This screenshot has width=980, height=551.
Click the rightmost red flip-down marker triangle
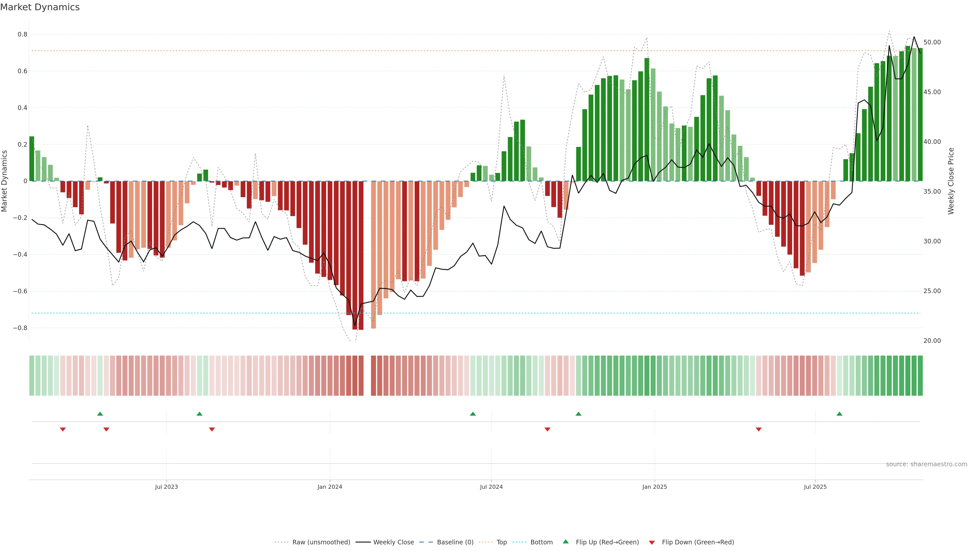tap(758, 429)
